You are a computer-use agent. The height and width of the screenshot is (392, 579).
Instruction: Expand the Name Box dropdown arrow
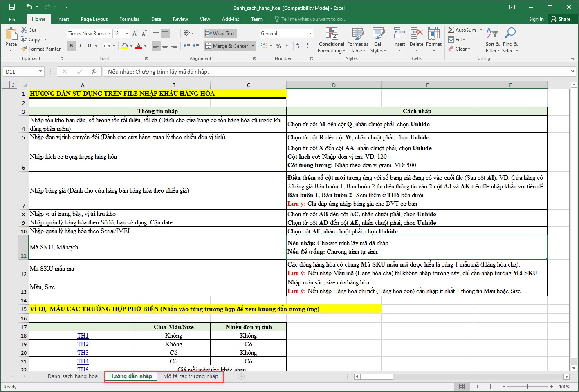40,72
